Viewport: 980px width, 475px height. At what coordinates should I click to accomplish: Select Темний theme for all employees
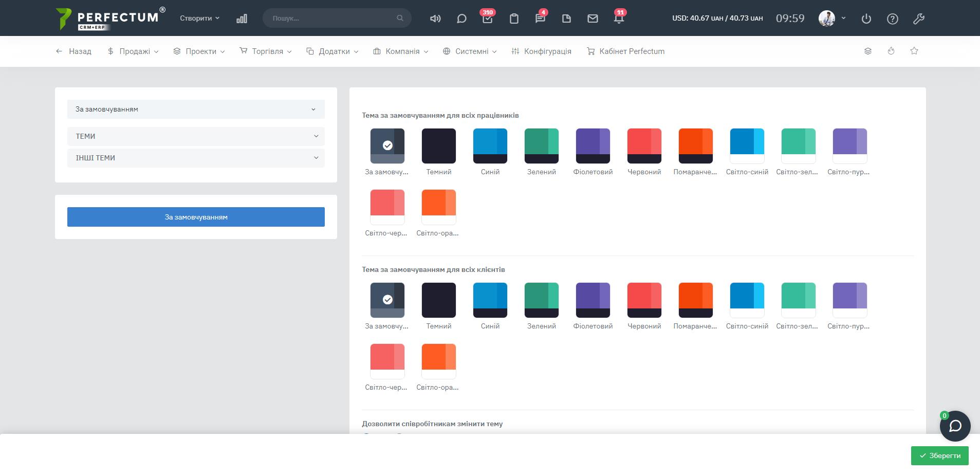click(439, 146)
